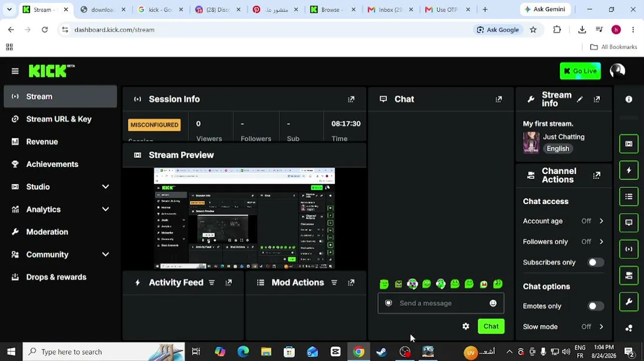Click the Send a message field
The height and width of the screenshot is (361, 644).
441,303
